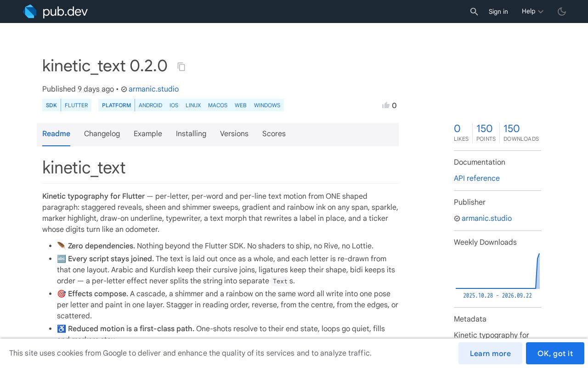Click the Weekly Downloads sparkline chart
This screenshot has width=588, height=368.
(498, 271)
